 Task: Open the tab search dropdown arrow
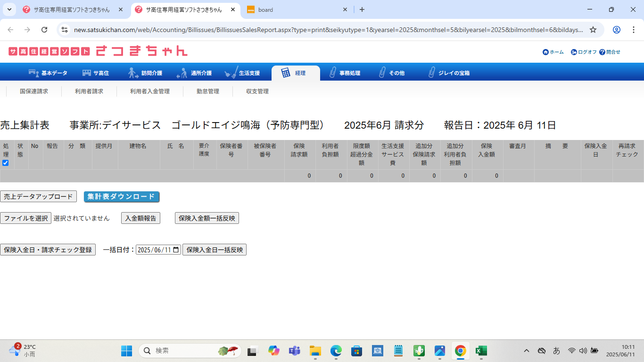point(9,9)
